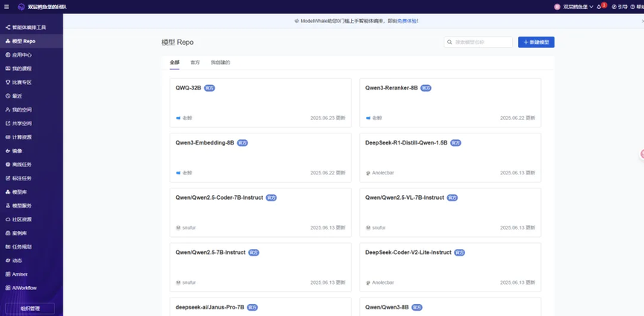Screen dimensions: 644x316
Task: Open the DeepSeek-Coder-V2-Lite-Instruct model card
Action: [450, 267]
